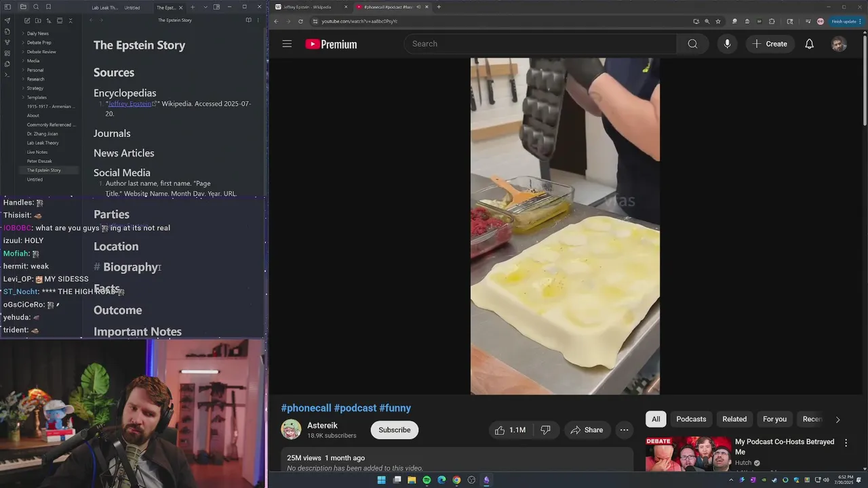
Task: Open Peter Daszak note
Action: 38,161
